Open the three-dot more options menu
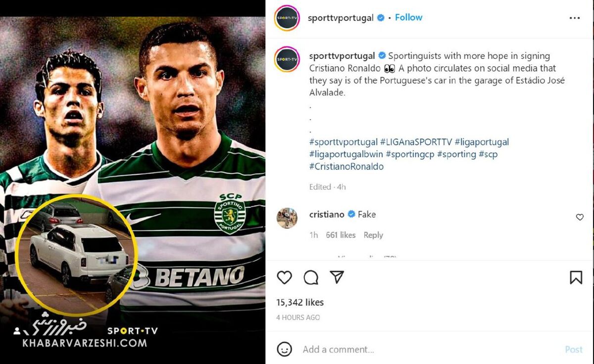Viewport: 594px width, 364px height. point(574,18)
